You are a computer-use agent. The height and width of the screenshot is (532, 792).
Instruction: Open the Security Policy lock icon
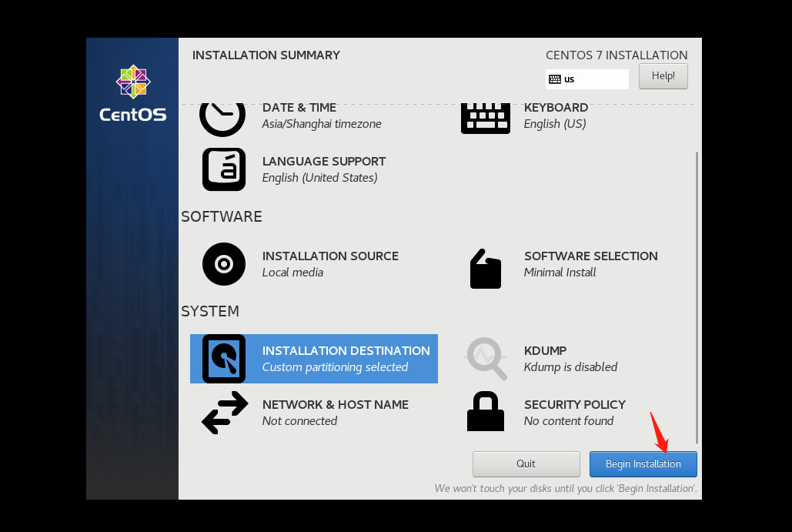point(486,412)
